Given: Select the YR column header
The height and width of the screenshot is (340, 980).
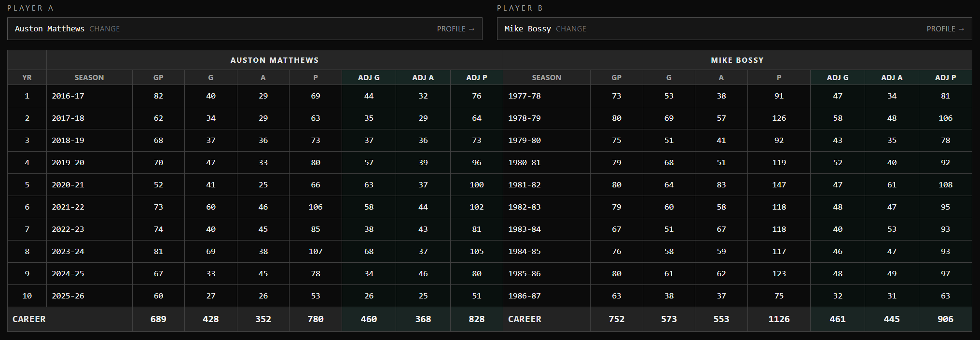Looking at the screenshot, I should (x=27, y=78).
